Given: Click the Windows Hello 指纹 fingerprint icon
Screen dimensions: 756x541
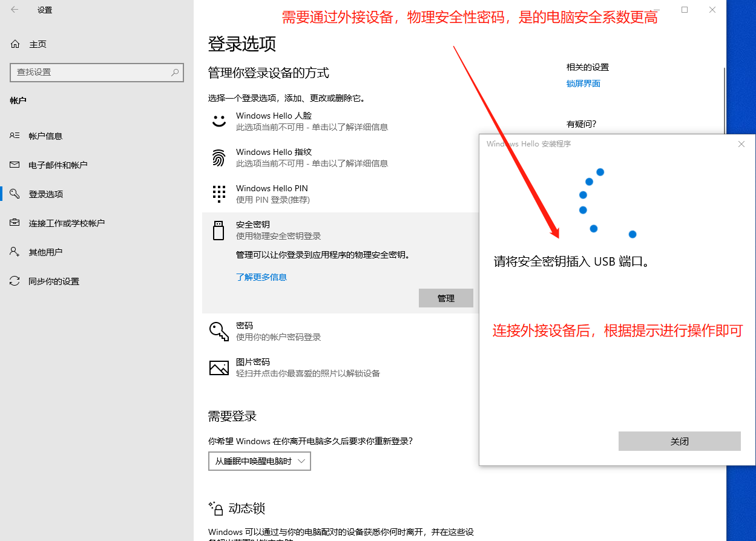Looking at the screenshot, I should [219, 157].
